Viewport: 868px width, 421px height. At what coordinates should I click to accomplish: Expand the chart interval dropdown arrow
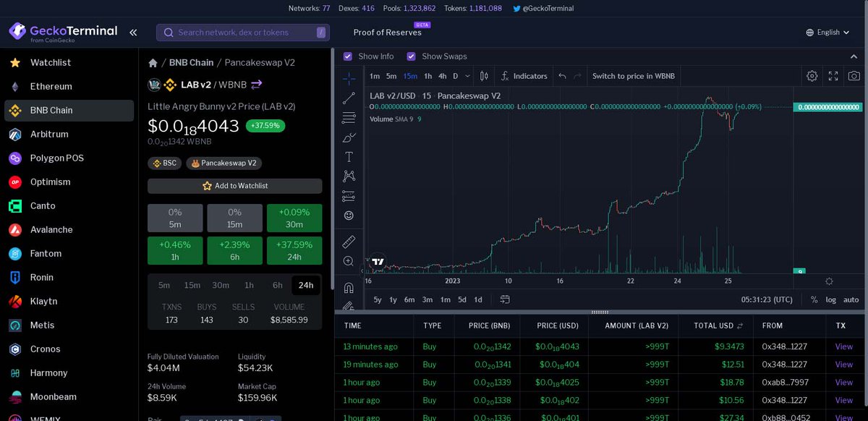tap(468, 76)
